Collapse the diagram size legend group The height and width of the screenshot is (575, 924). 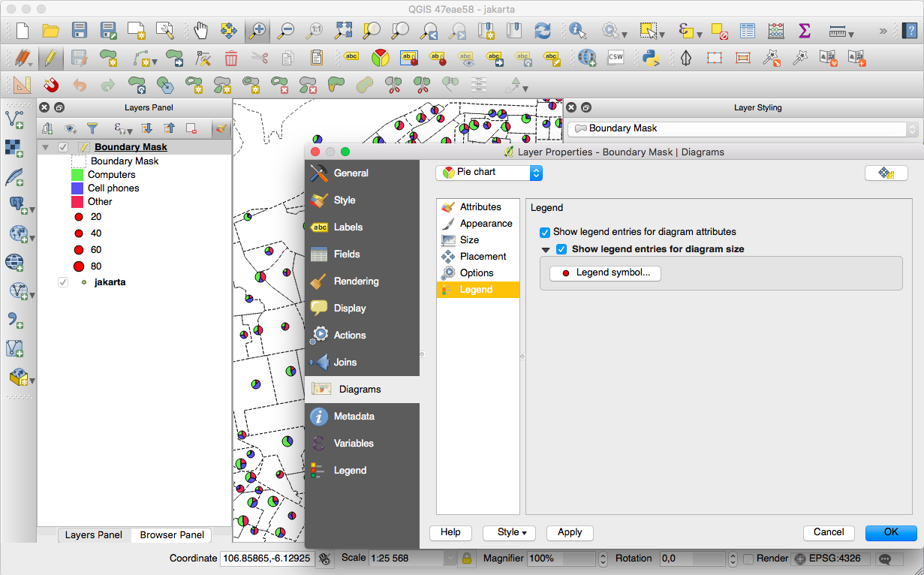click(546, 250)
